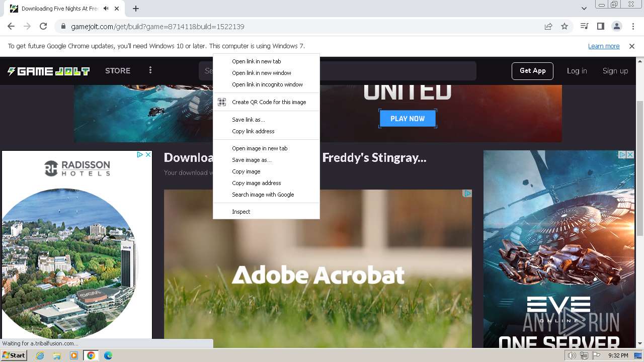644x362 pixels.
Task: Select Open link in incognito window
Action: point(266,84)
